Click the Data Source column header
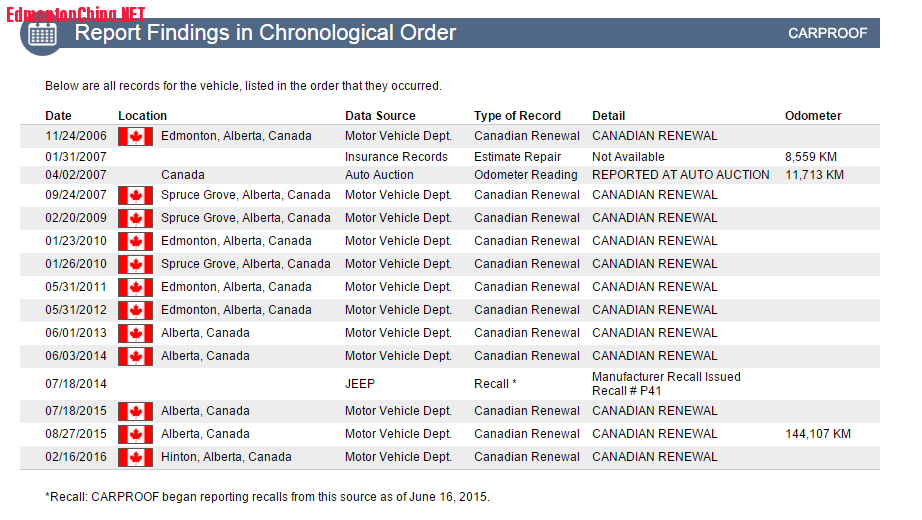Viewport: 922px width, 520px height. tap(380, 116)
